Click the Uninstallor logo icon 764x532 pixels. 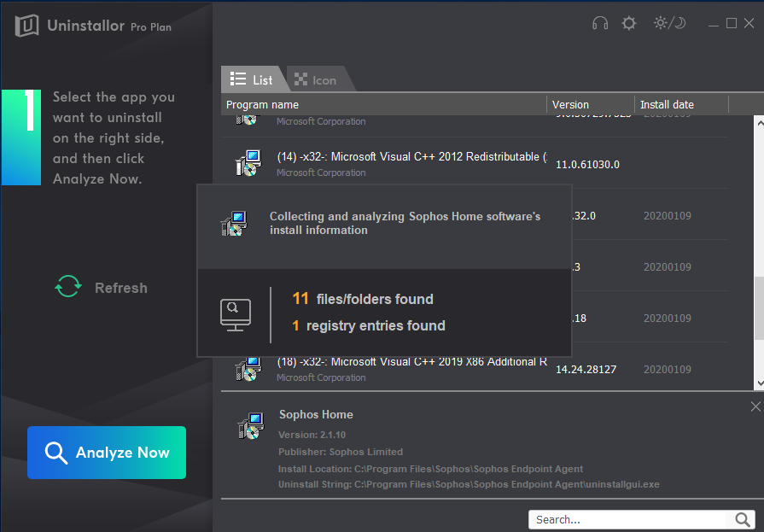tap(26, 26)
